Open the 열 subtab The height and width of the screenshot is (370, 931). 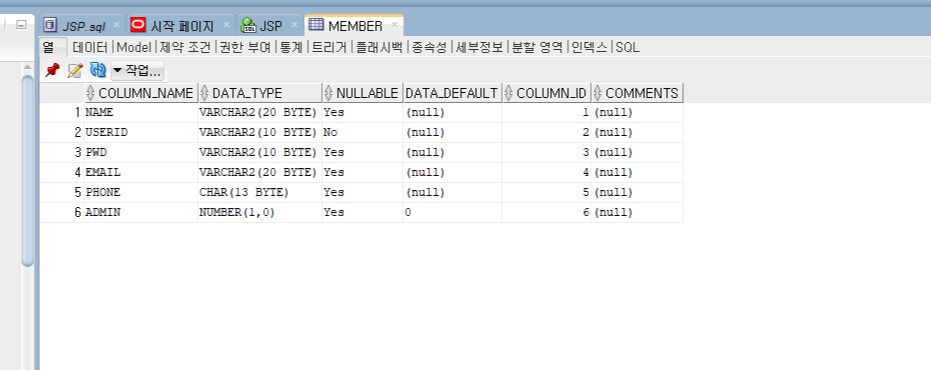click(48, 47)
